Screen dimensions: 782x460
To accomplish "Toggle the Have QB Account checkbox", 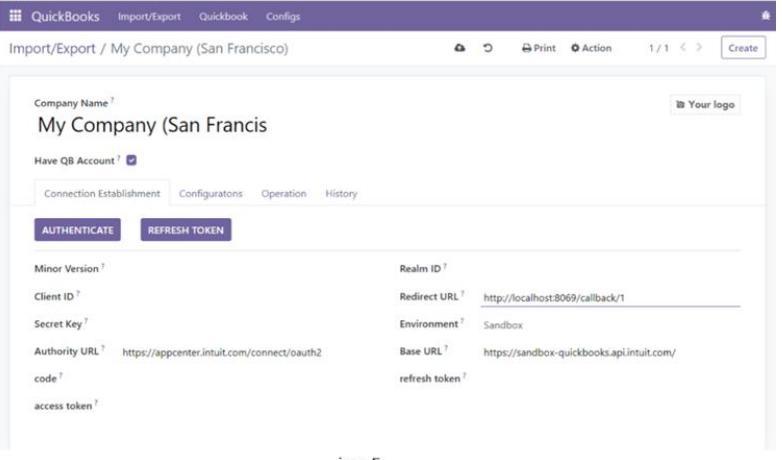I will pyautogui.click(x=132, y=160).
